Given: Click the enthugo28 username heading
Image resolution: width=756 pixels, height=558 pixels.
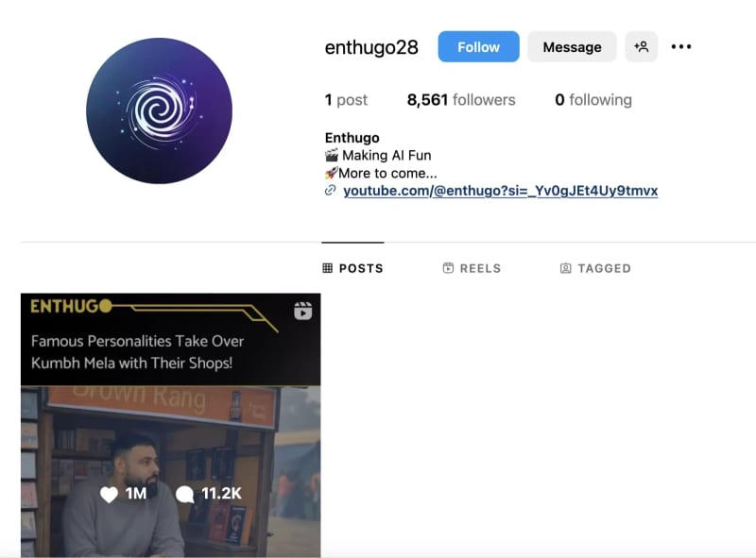Looking at the screenshot, I should click(371, 47).
